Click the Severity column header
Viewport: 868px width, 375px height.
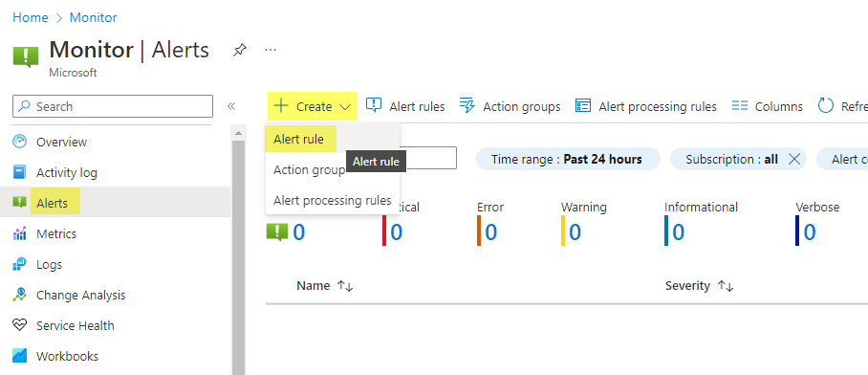[687, 286]
